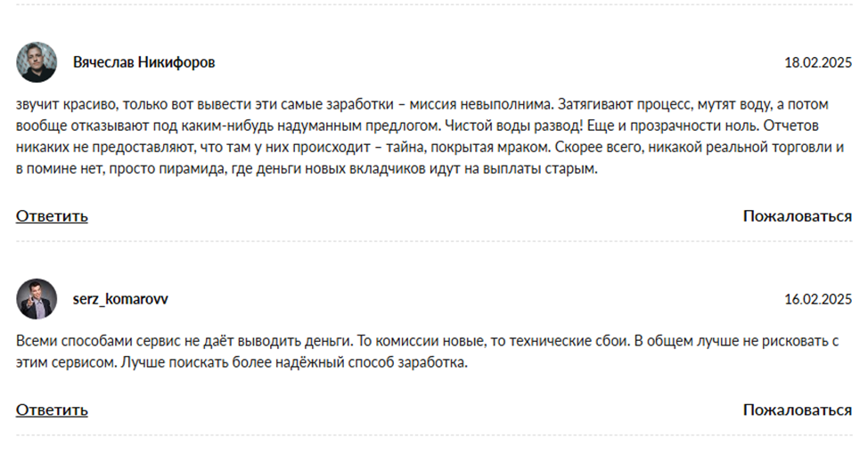Open Вячеслав Никифоров's profile via username

(x=143, y=63)
